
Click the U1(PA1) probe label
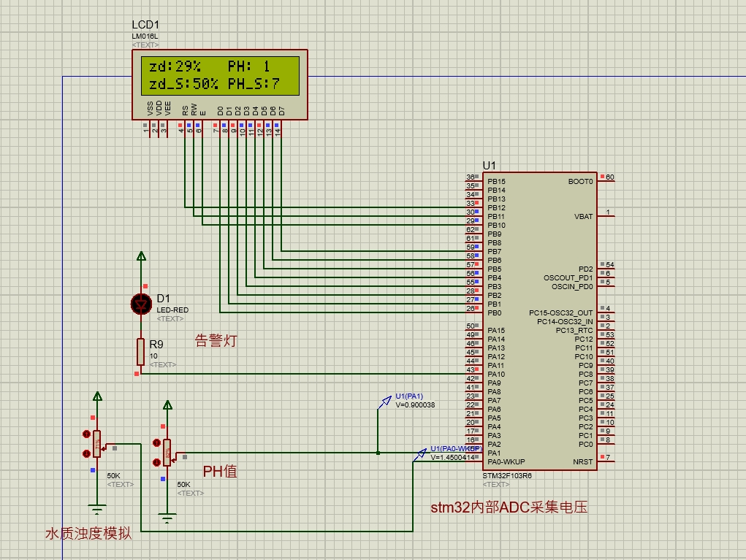click(x=409, y=396)
